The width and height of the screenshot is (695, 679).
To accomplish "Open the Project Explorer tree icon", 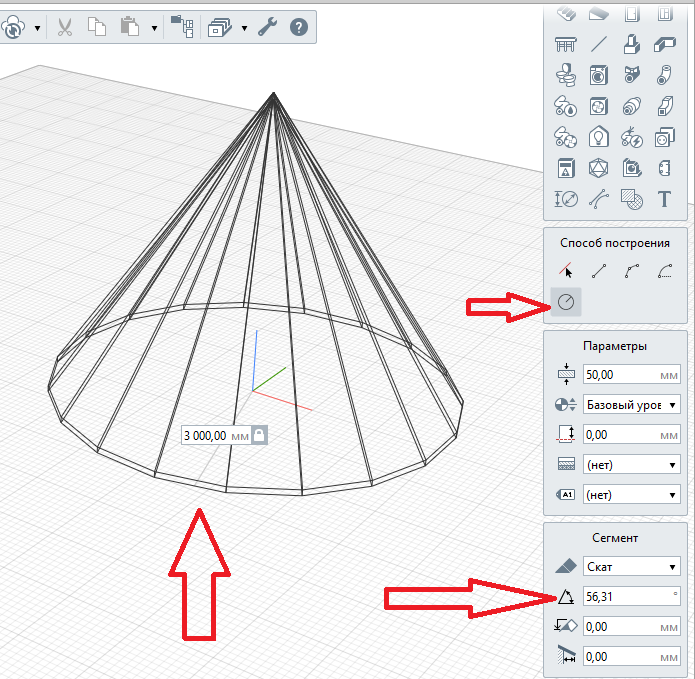I will coord(182,27).
